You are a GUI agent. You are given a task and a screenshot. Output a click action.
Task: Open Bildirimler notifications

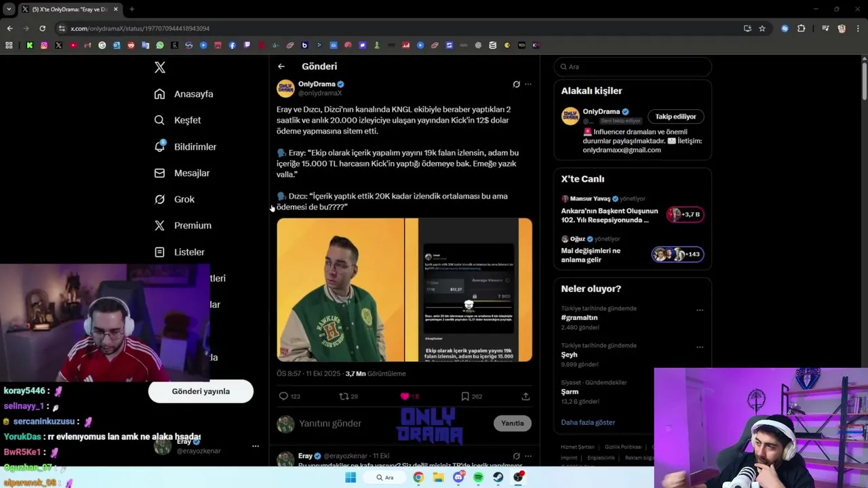pos(185,146)
